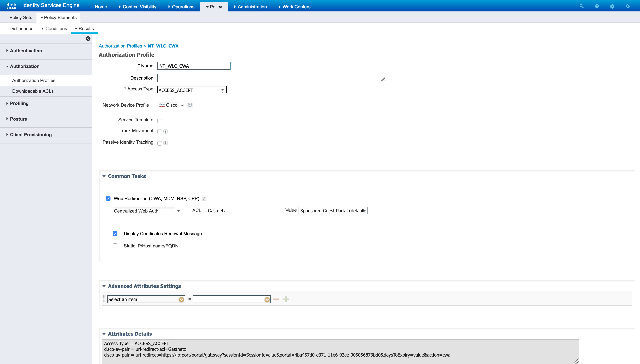The image size is (640, 364).
Task: Click Description field resize handle
Action: click(x=383, y=79)
